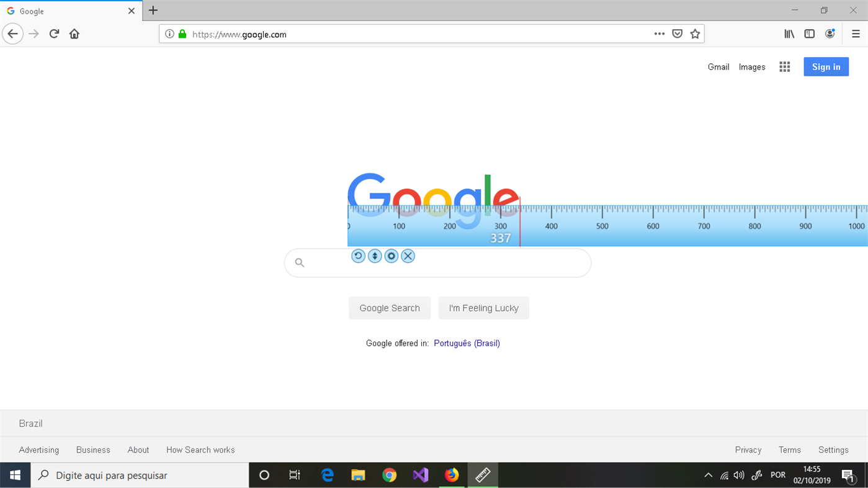Click the Google Search button
This screenshot has height=488, width=868.
click(390, 308)
